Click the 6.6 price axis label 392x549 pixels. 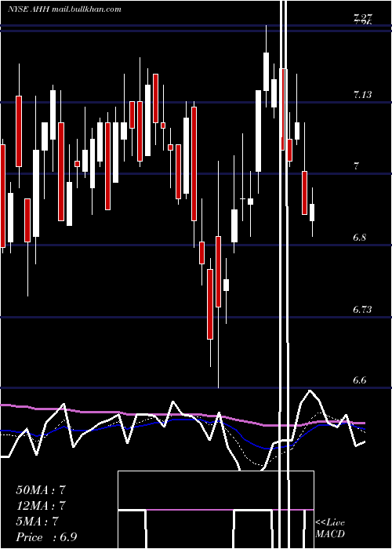point(360,380)
